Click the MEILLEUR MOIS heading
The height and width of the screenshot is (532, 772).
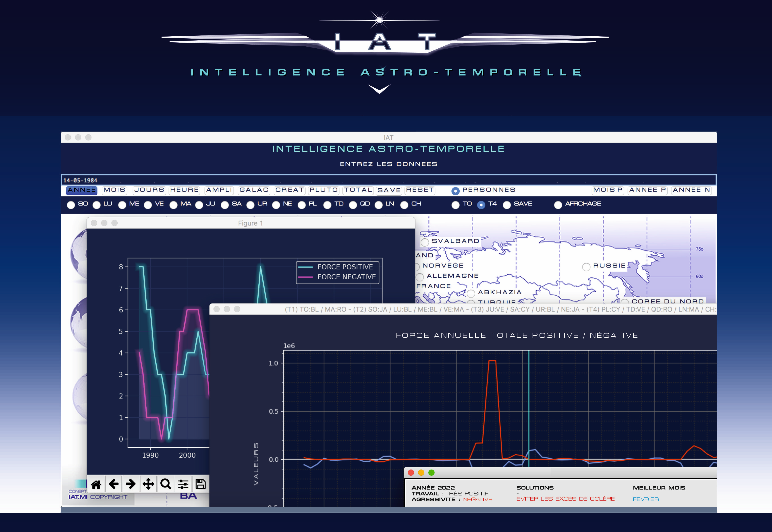659,488
